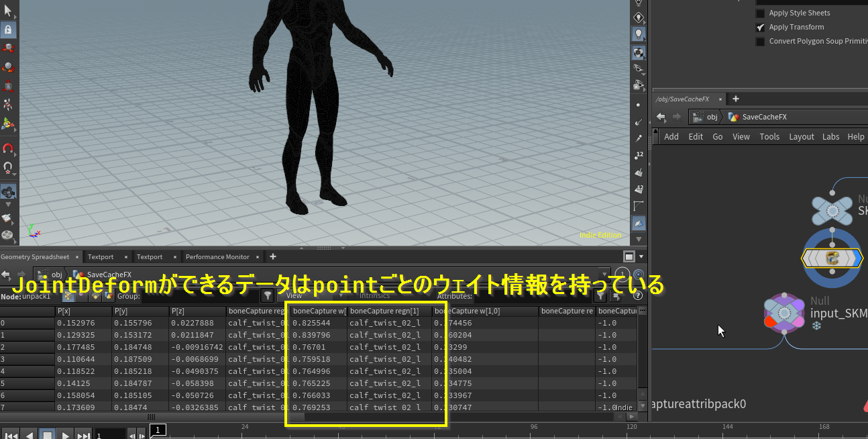Click the red snapping magnet icon
The image size is (868, 439).
point(8,149)
